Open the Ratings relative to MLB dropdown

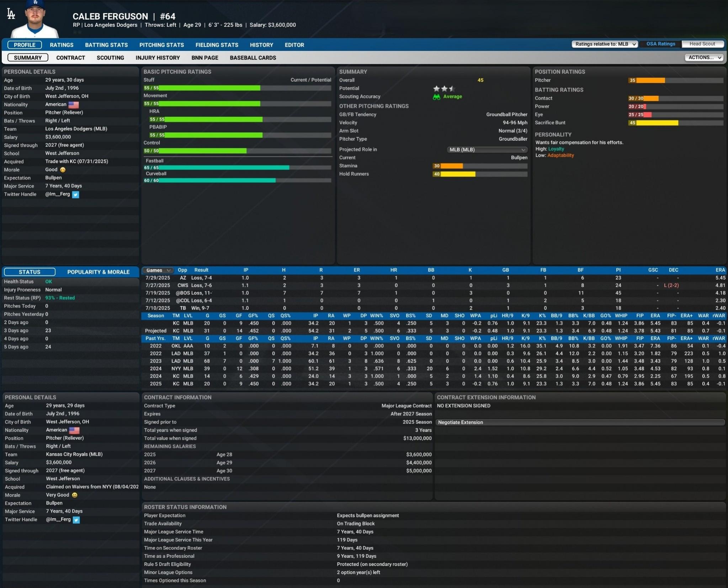605,44
